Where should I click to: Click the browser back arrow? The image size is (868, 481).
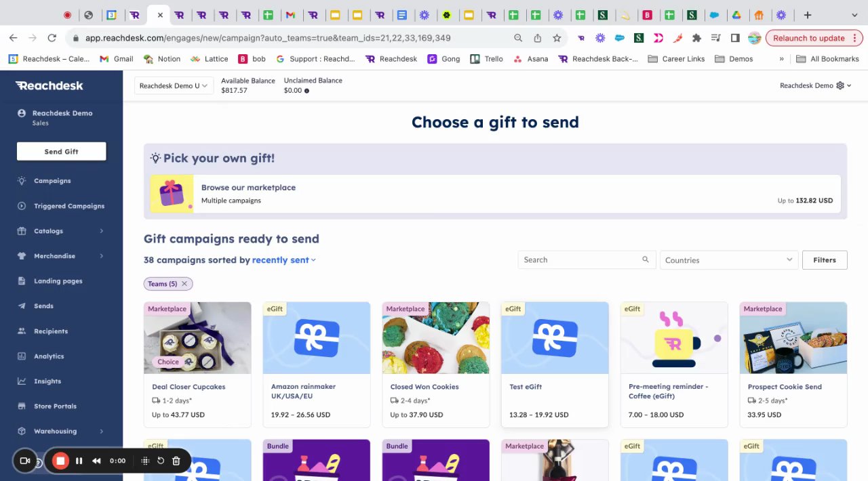(x=14, y=38)
